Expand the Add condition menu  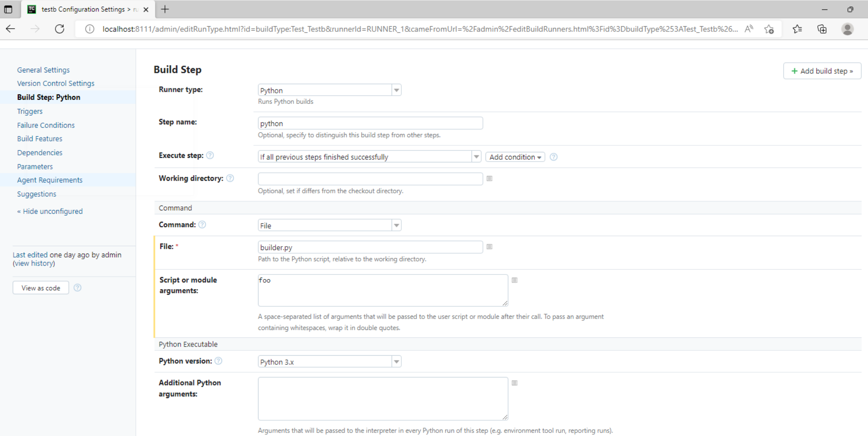[515, 157]
